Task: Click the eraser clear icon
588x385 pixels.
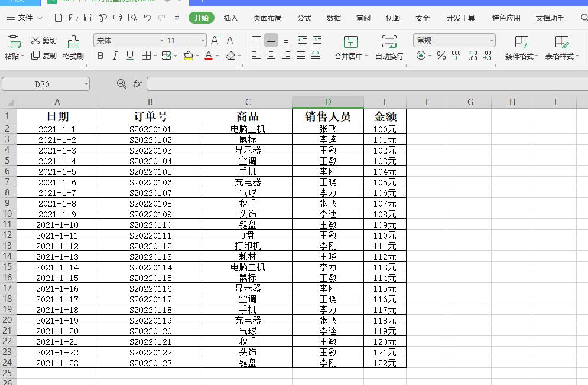Action: click(x=230, y=56)
